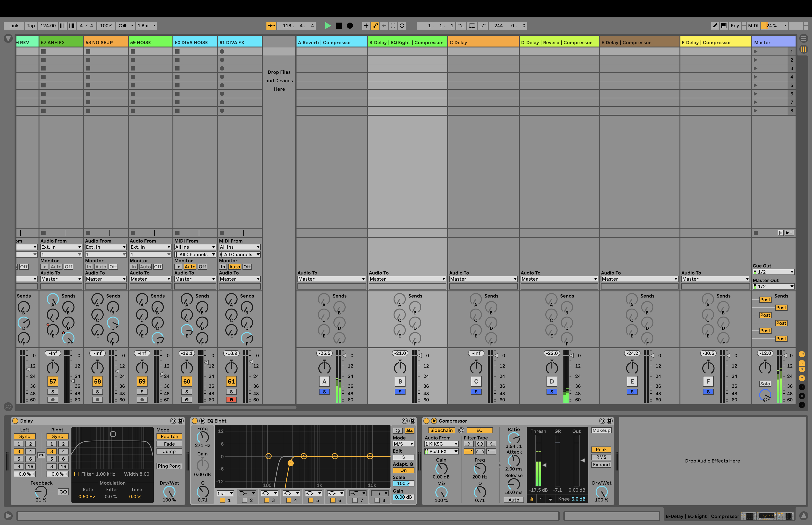Click the Delay Dry/Wet knob

[x=169, y=492]
